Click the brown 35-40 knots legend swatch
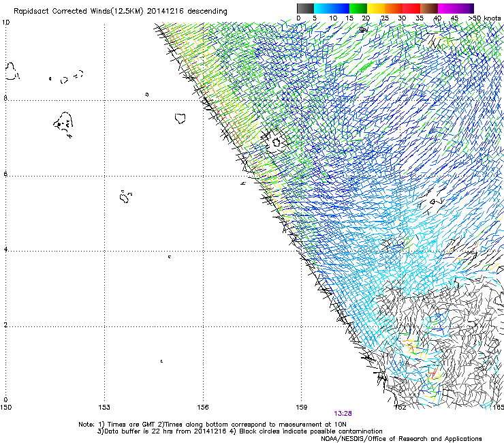The image size is (504, 443). click(429, 8)
